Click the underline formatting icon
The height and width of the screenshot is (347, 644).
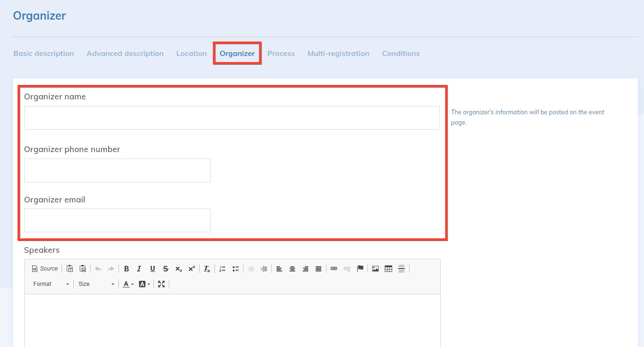point(152,269)
